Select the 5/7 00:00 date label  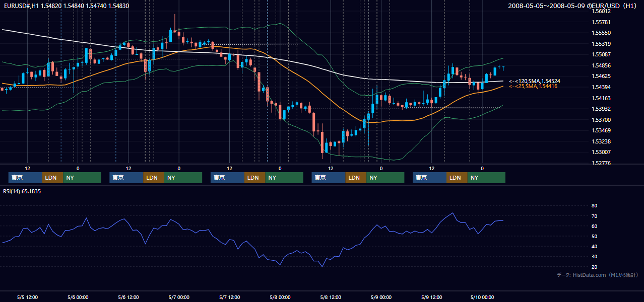[179, 297]
